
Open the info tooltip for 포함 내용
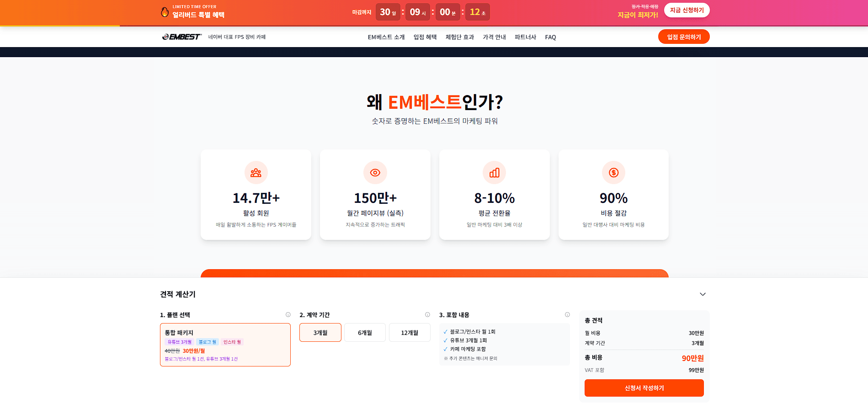point(567,314)
